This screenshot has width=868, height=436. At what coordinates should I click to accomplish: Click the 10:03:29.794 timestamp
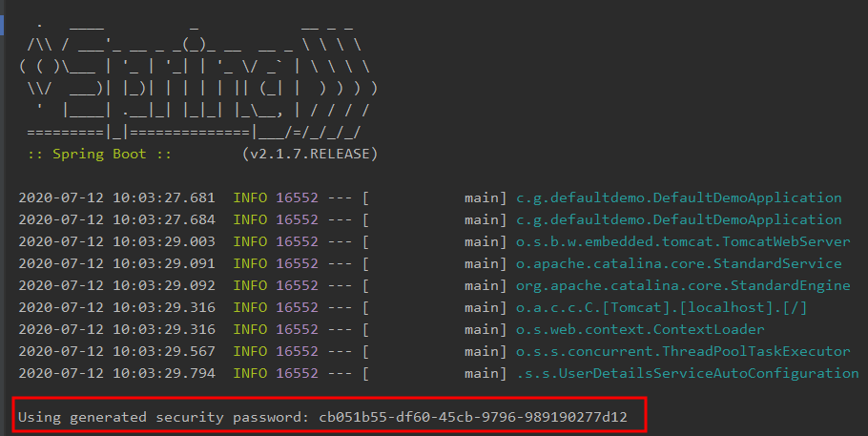[164, 373]
